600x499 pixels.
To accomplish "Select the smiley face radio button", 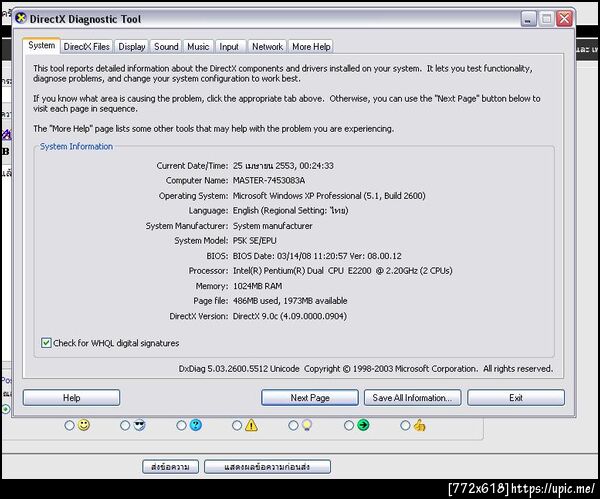I will [x=69, y=426].
